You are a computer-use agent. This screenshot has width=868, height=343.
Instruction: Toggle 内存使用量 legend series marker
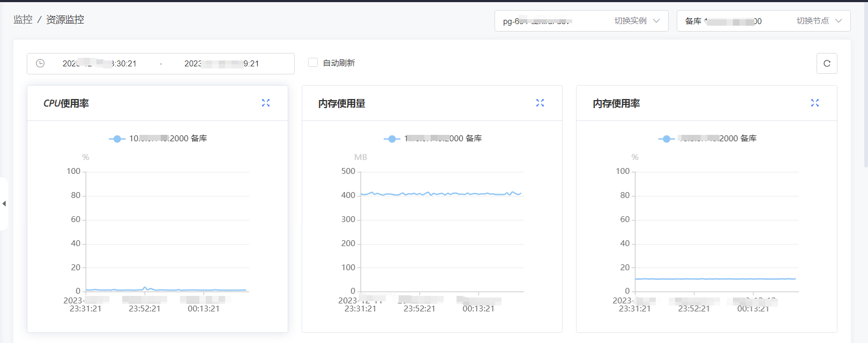[x=392, y=139]
